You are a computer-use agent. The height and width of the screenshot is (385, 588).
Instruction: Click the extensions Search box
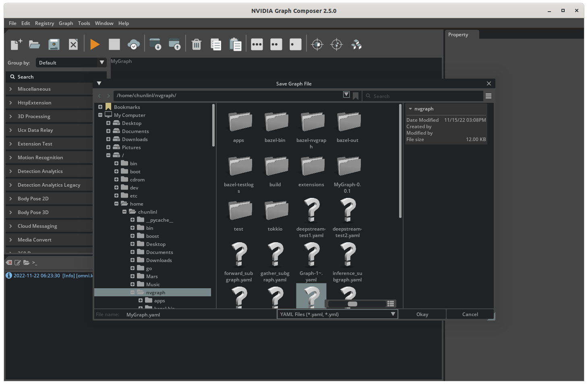(56, 77)
